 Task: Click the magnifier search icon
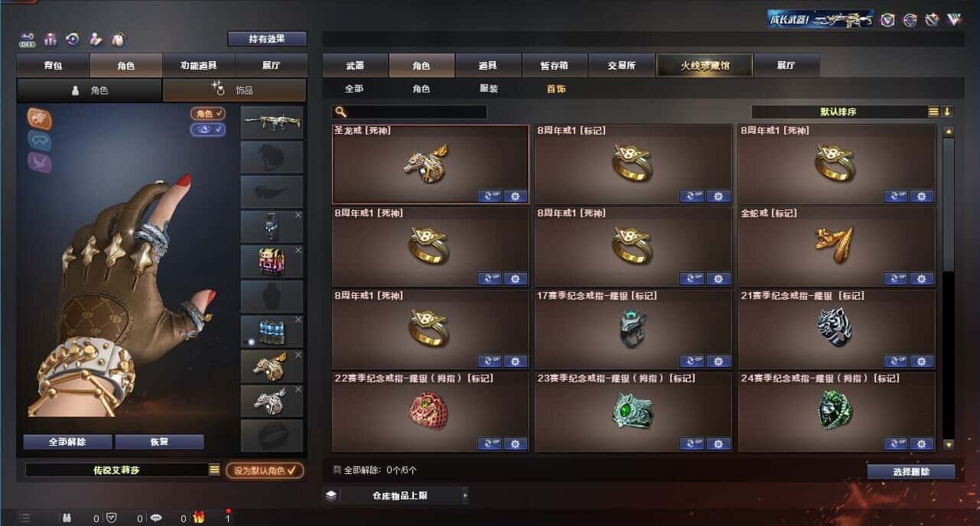[340, 112]
